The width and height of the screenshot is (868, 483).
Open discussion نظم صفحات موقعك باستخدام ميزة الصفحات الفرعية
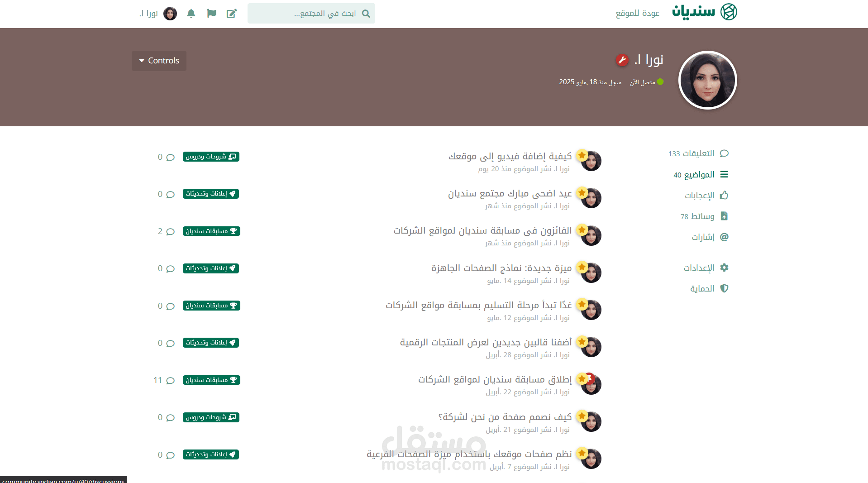click(469, 454)
